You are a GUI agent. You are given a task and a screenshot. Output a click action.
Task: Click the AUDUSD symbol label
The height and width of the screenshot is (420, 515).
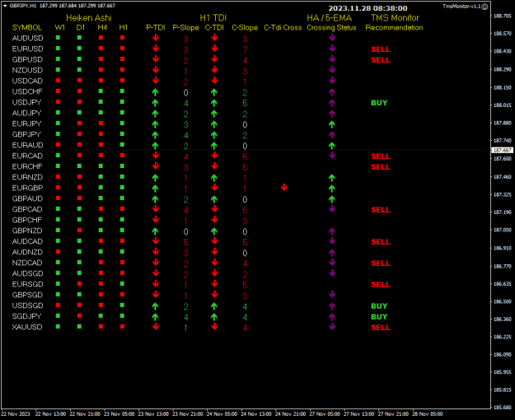coord(27,38)
